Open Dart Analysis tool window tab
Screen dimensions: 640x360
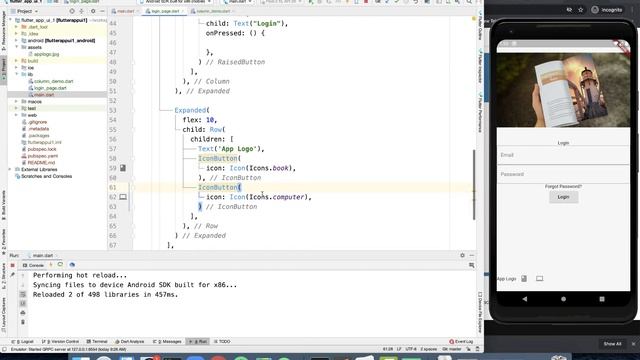(x=129, y=342)
